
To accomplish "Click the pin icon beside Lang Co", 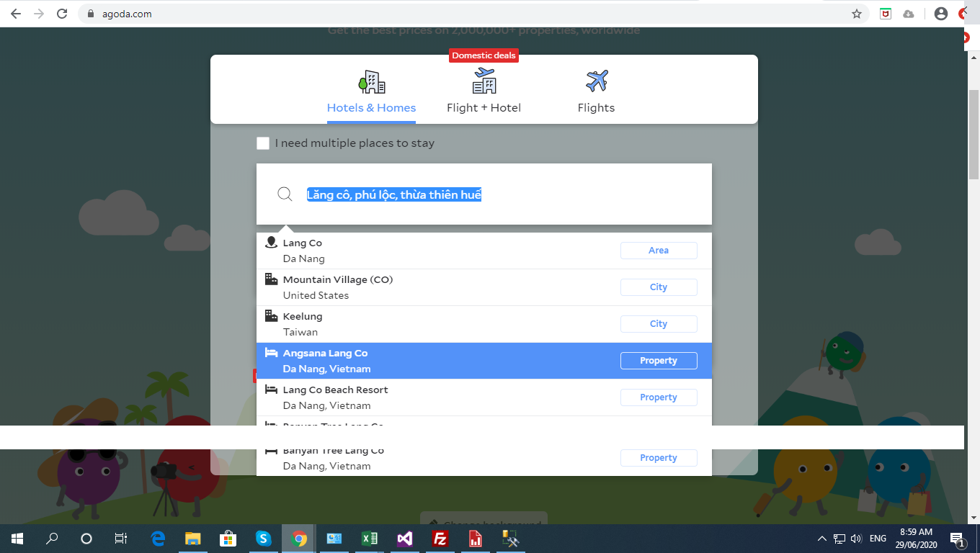I will [272, 243].
